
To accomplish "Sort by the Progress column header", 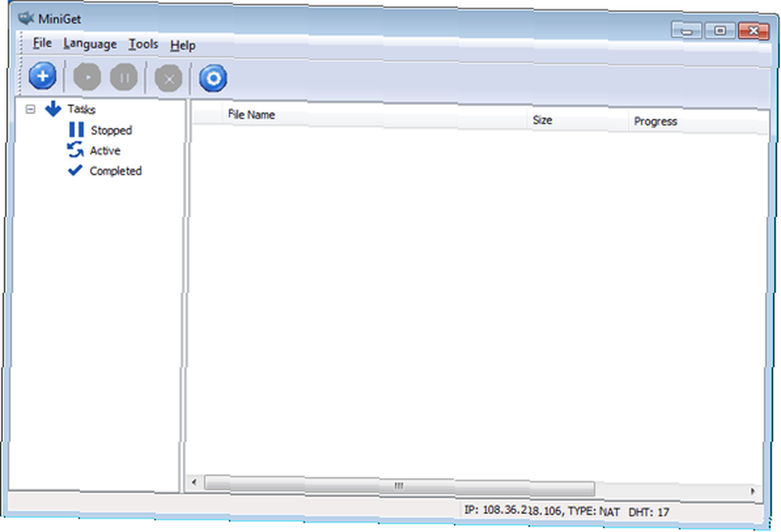I will click(698, 122).
